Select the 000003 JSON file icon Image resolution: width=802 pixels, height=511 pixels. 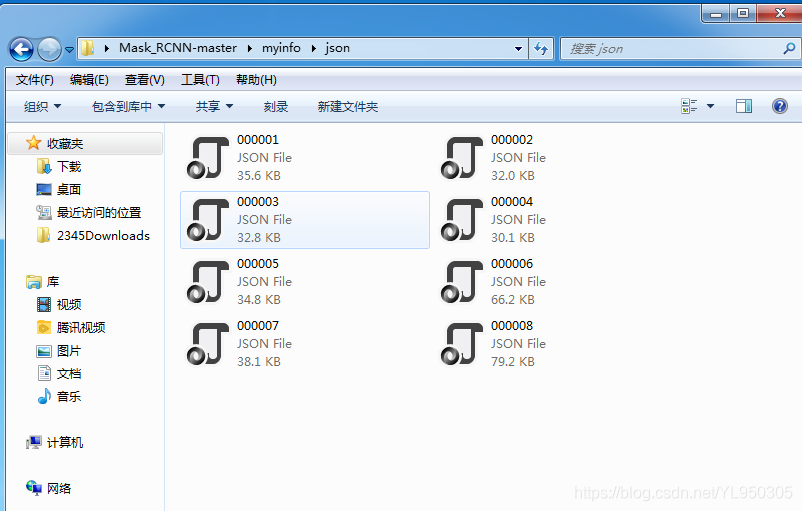tap(207, 219)
